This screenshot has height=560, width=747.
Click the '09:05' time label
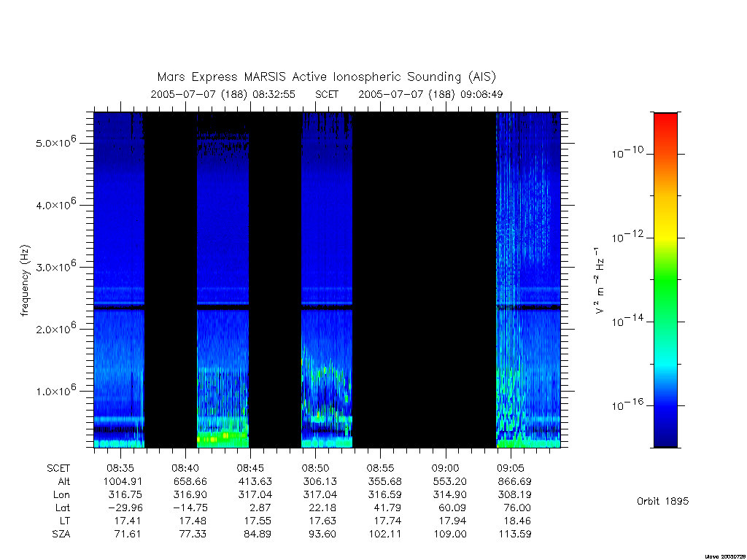[x=510, y=468]
